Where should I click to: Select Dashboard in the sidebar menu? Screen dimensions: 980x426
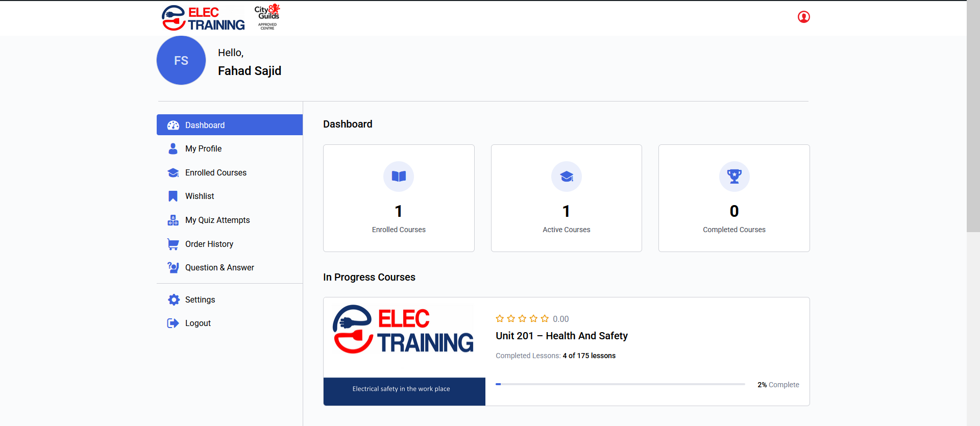(x=205, y=125)
